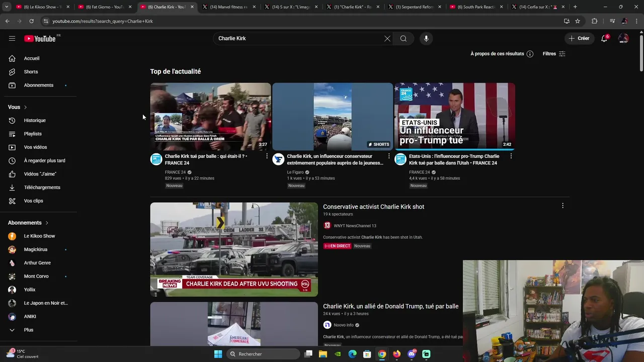644x362 pixels.
Task: Open Firefox from taskbar
Action: (397, 354)
